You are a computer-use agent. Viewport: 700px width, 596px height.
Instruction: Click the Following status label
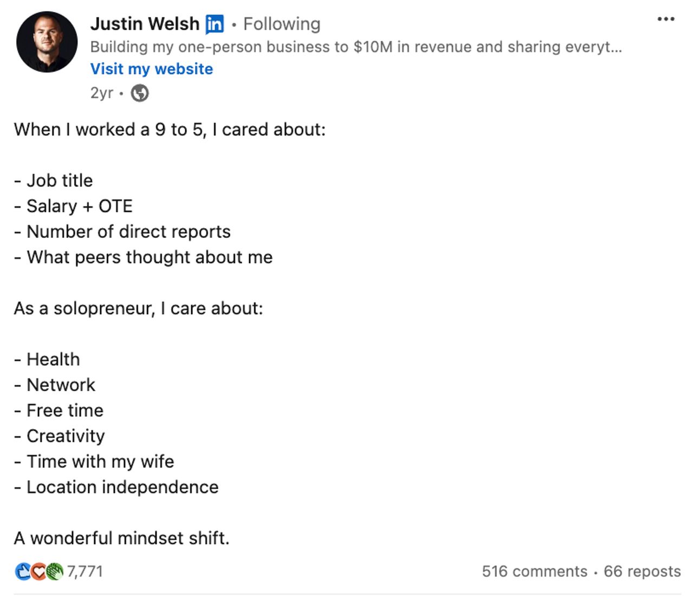[x=282, y=24]
